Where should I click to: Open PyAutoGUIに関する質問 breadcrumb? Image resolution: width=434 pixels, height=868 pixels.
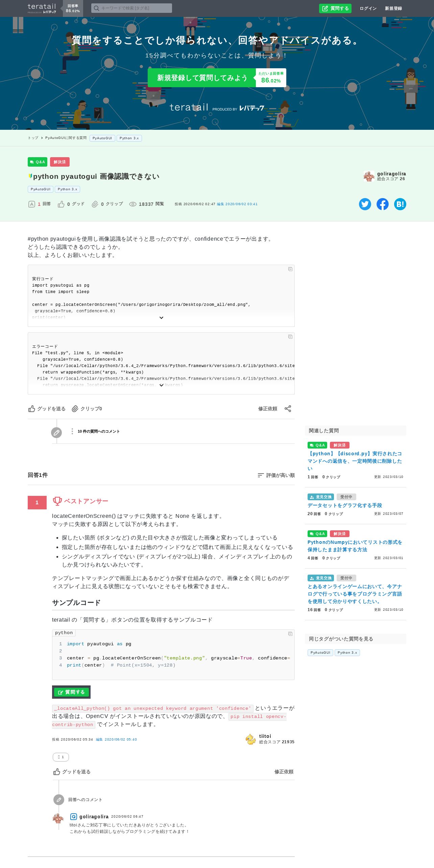pos(66,138)
